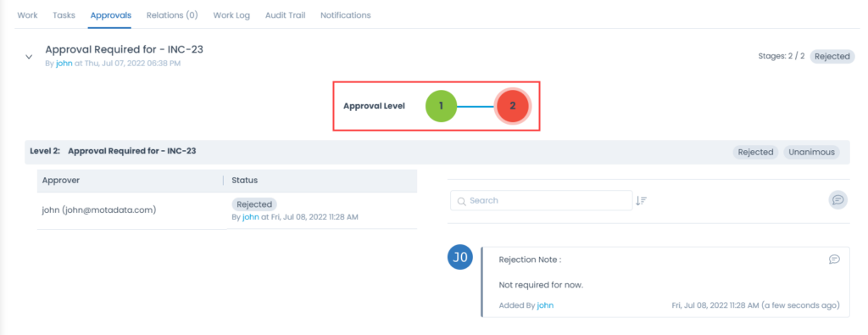Select the JO user avatar

460,258
